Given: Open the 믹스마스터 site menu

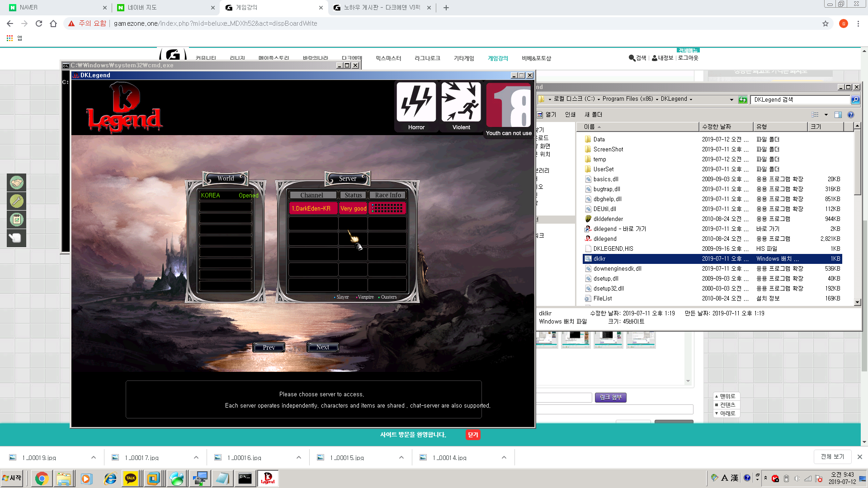Looking at the screenshot, I should pyautogui.click(x=388, y=58).
